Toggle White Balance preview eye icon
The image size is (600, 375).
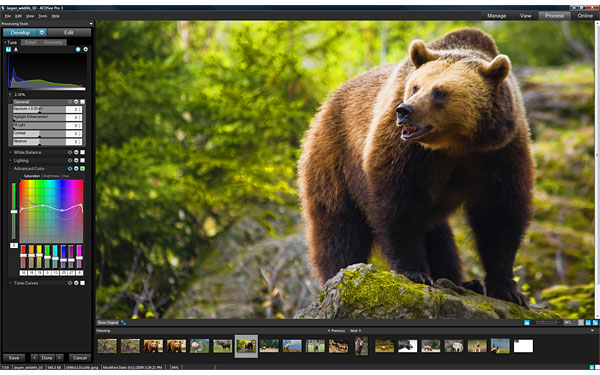click(70, 152)
